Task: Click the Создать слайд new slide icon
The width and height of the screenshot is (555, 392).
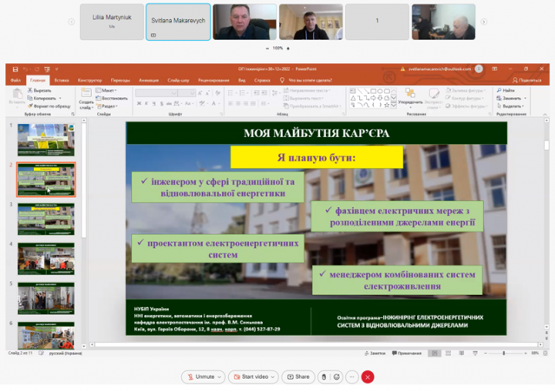Action: coord(86,93)
